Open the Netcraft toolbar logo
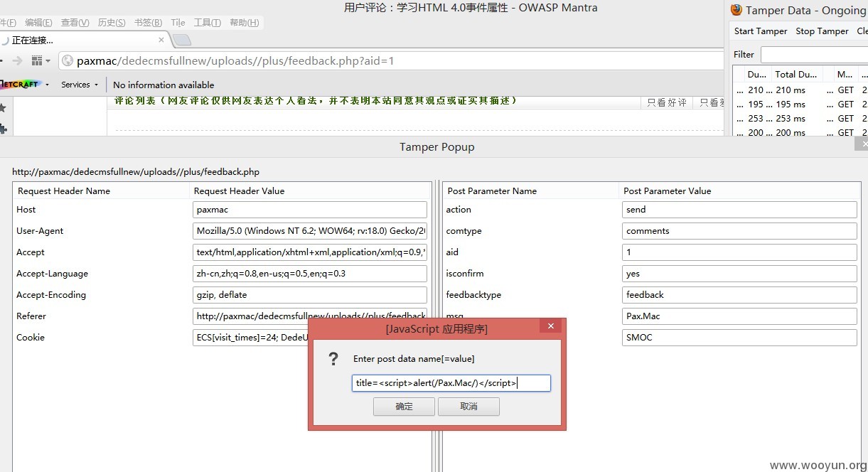Screen dimensions: 868x472 point(20,84)
